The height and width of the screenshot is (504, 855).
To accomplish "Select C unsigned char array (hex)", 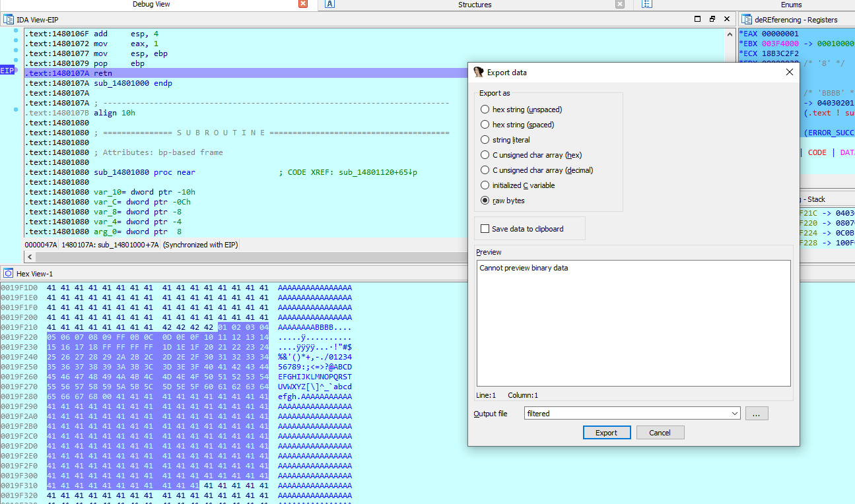I will (485, 155).
